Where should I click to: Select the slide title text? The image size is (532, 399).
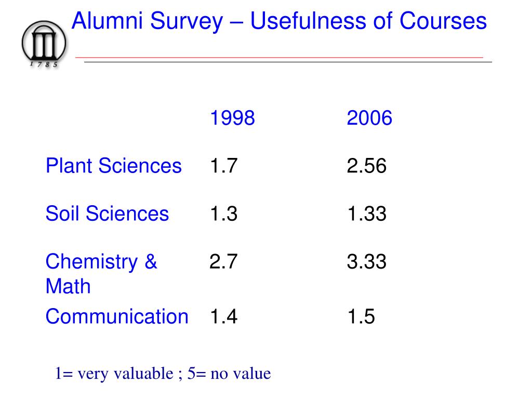point(279,21)
